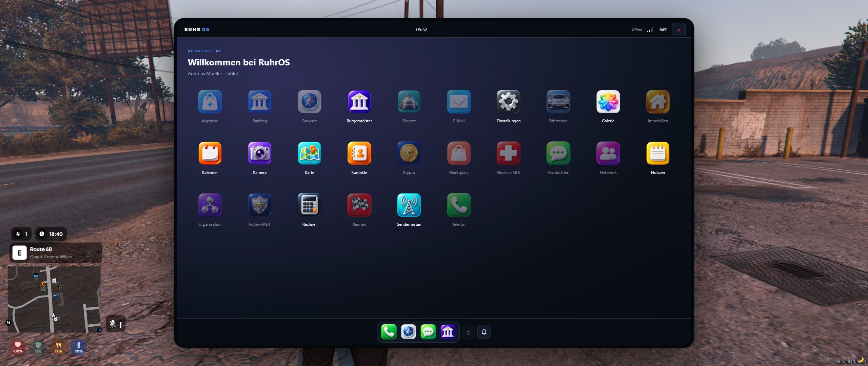868x366 pixels.
Task: Open the E-Mail app
Action: pos(459,102)
